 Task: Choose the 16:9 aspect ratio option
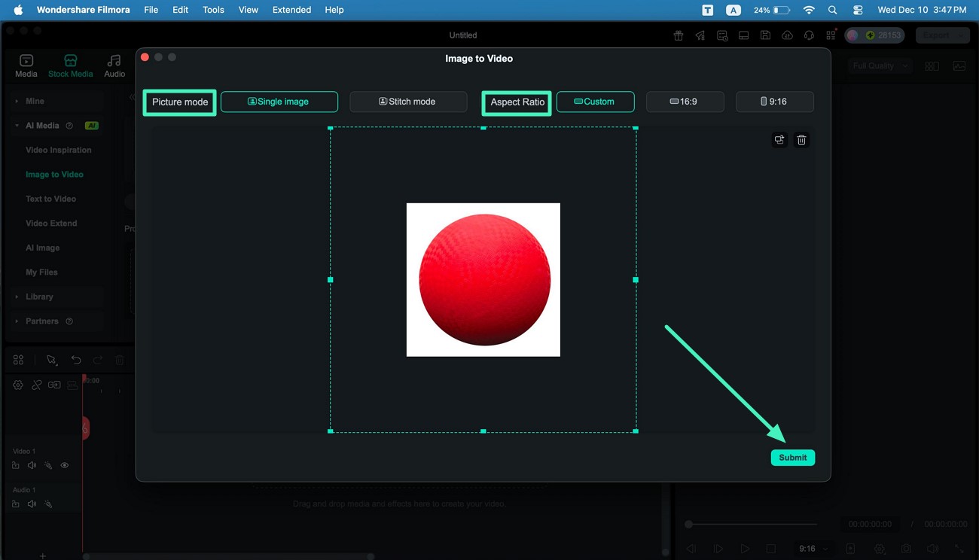point(685,102)
